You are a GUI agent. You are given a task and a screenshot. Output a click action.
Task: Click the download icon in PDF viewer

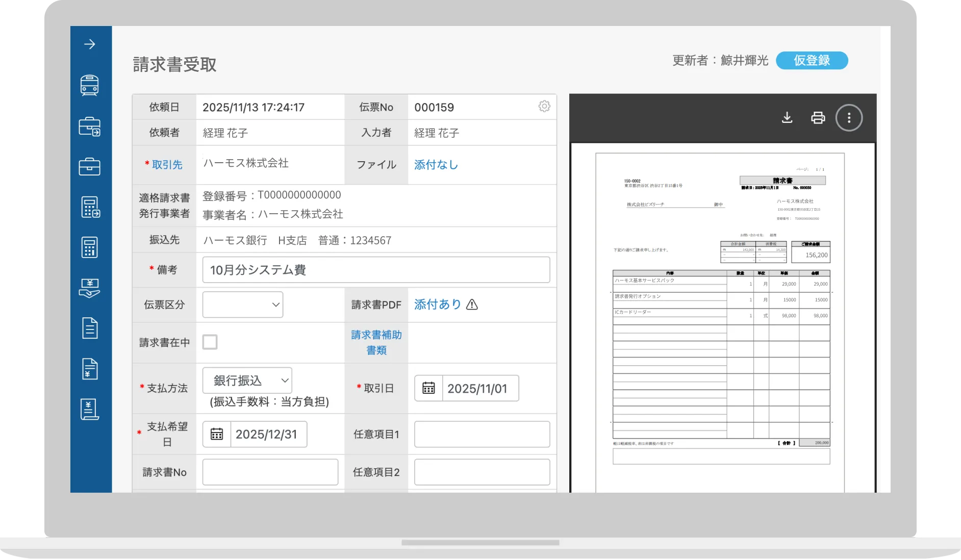coord(787,118)
